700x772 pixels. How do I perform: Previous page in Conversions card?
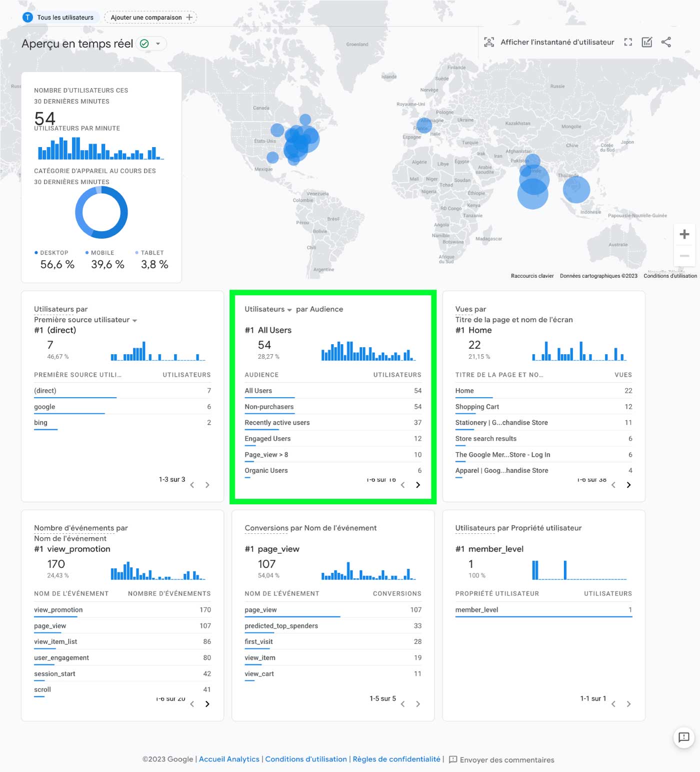(x=402, y=704)
